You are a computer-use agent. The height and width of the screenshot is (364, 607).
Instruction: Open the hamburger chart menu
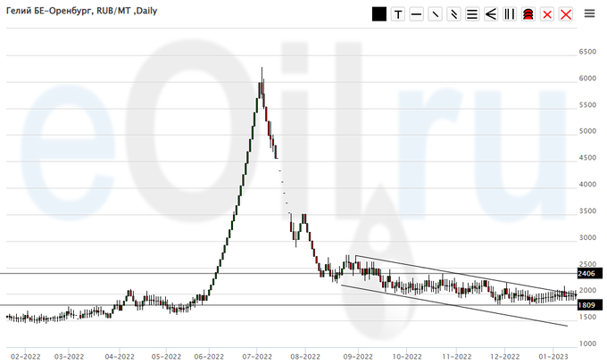(x=589, y=14)
